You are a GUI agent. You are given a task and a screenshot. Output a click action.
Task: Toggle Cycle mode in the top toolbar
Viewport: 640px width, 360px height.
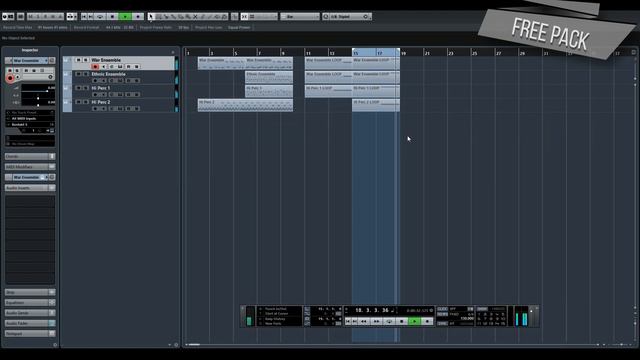100,17
